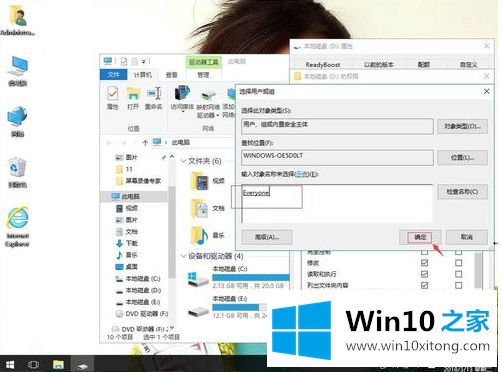Click File Explorer taskbar icon
502x372 pixels.
pyautogui.click(x=58, y=364)
